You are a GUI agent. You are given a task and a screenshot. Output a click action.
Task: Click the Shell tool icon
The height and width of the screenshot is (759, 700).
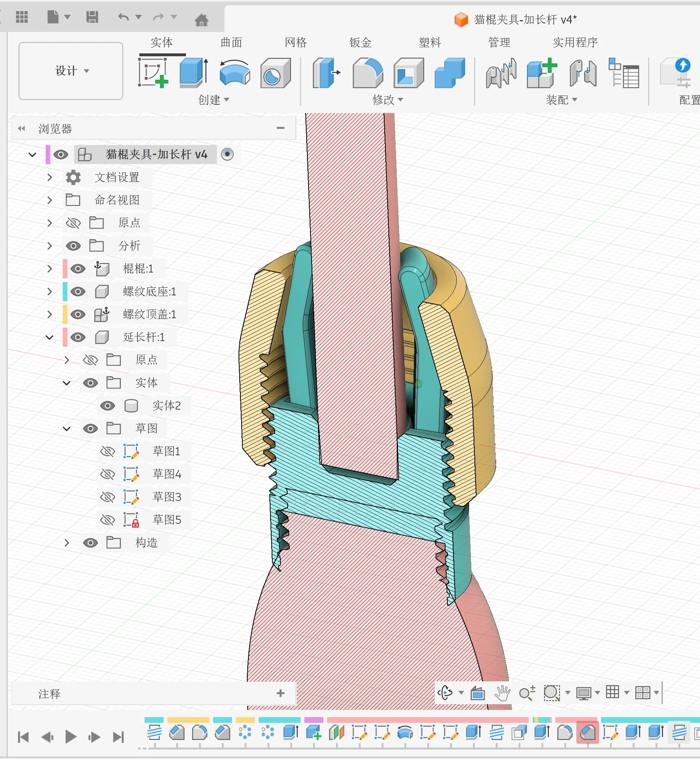click(x=409, y=72)
